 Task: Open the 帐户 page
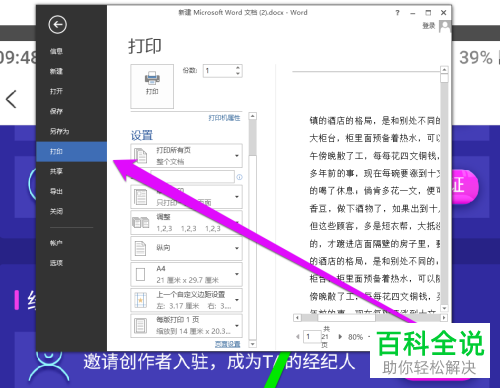pyautogui.click(x=56, y=243)
